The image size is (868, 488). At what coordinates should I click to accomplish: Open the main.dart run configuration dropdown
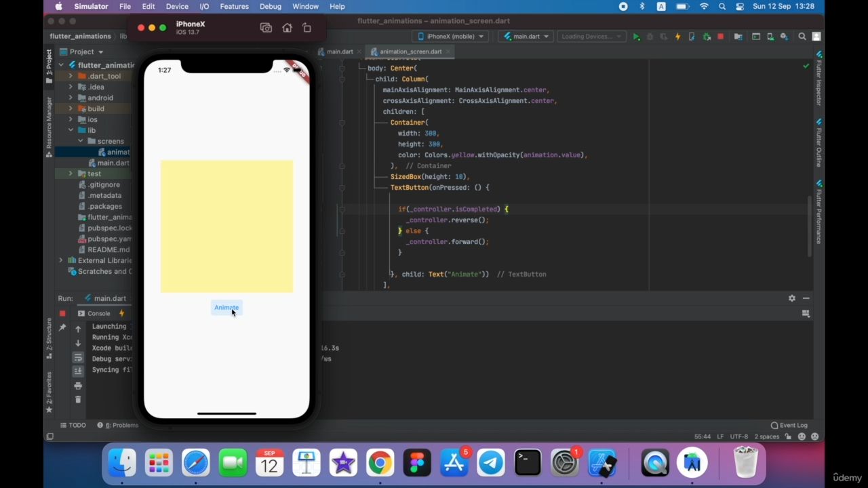(x=526, y=37)
